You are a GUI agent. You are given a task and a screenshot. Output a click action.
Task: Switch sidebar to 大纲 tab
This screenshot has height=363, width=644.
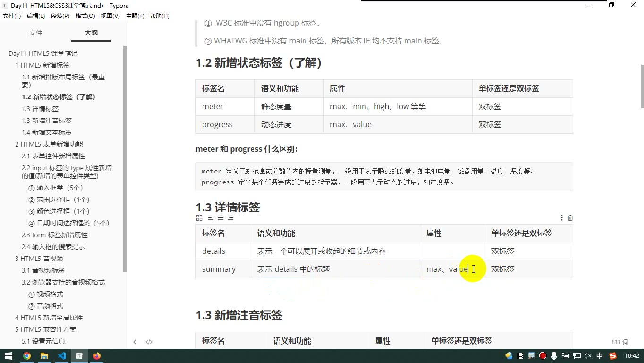pos(91,33)
